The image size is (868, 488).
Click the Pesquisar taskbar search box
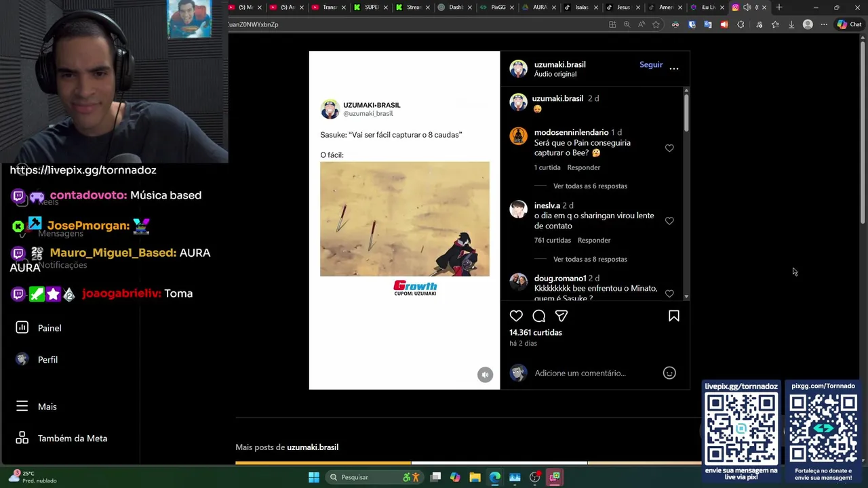[375, 477]
